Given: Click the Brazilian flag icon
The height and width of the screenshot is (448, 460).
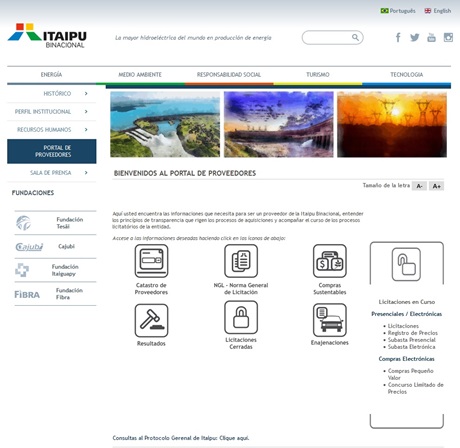Looking at the screenshot, I should (x=384, y=11).
